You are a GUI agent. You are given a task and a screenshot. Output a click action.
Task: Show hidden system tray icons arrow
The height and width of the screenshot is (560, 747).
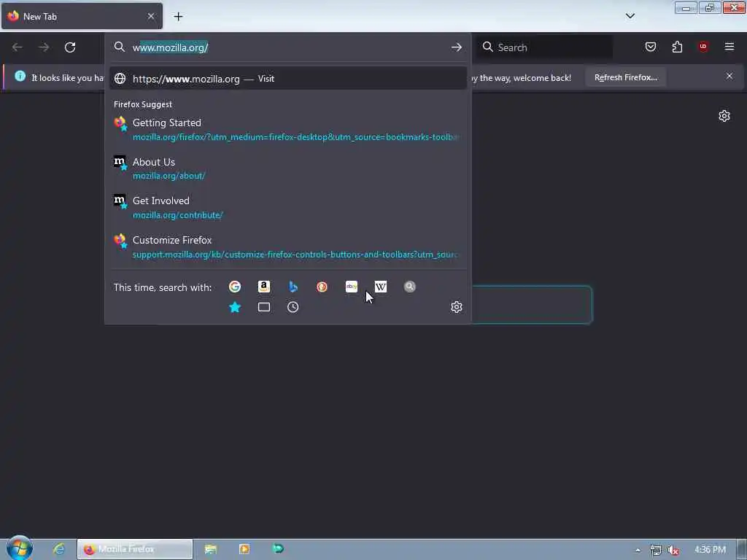638,550
